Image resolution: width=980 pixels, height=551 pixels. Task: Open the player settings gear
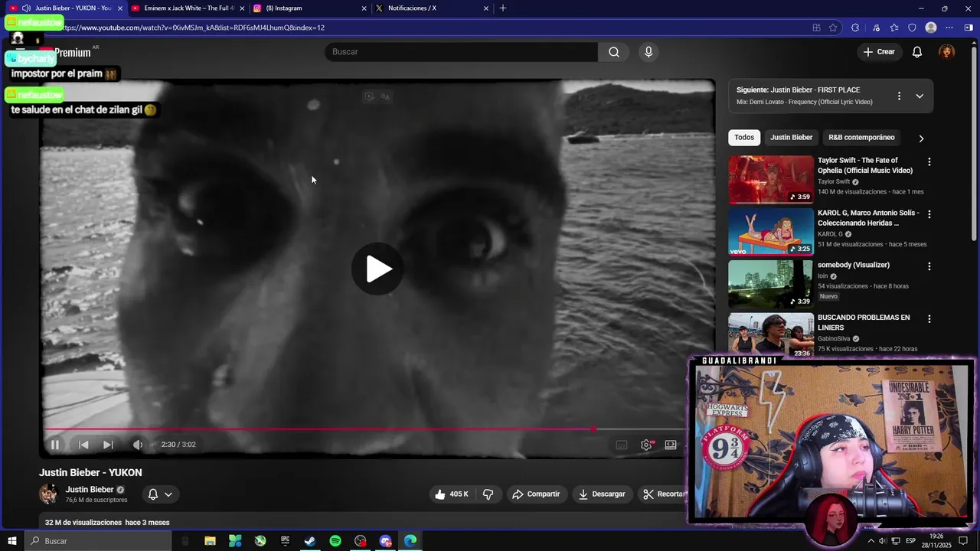646,445
